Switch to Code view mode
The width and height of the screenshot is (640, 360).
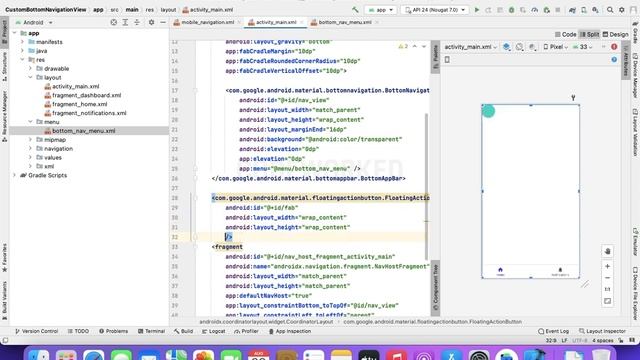click(566, 35)
